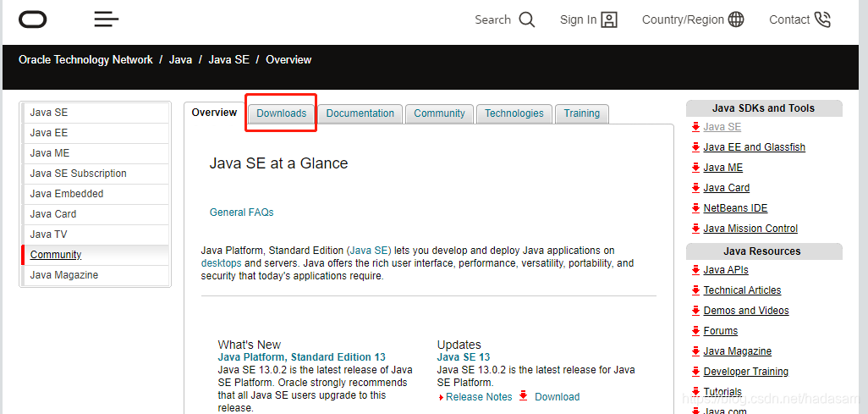Image resolution: width=868 pixels, height=414 pixels.
Task: Click red download arrow beside Java EE and Glassfish
Action: (696, 146)
